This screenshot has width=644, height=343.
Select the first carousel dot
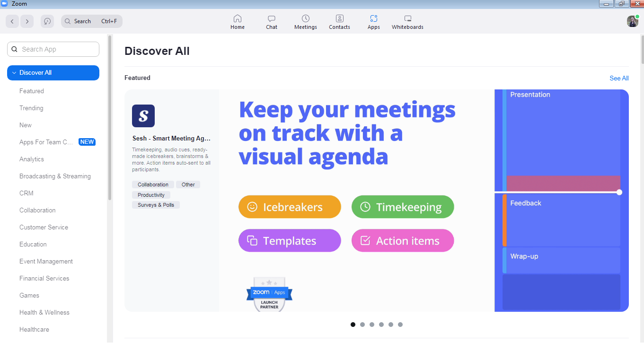(353, 325)
